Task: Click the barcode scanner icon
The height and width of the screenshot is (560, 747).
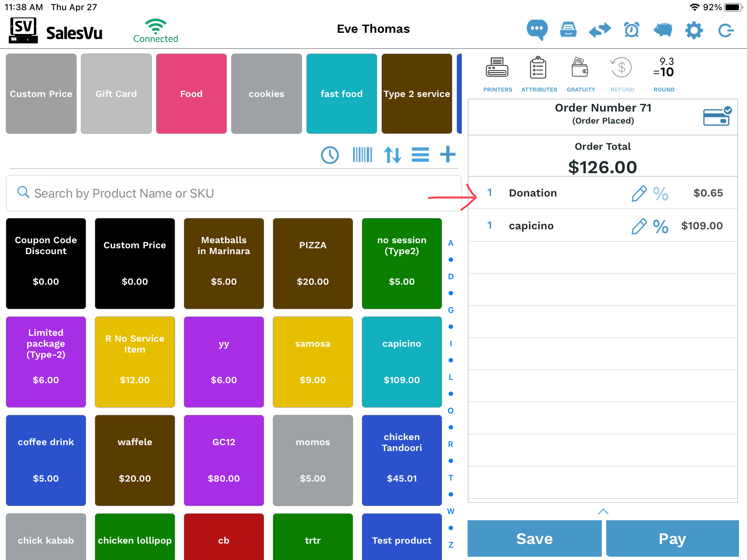Action: point(362,155)
